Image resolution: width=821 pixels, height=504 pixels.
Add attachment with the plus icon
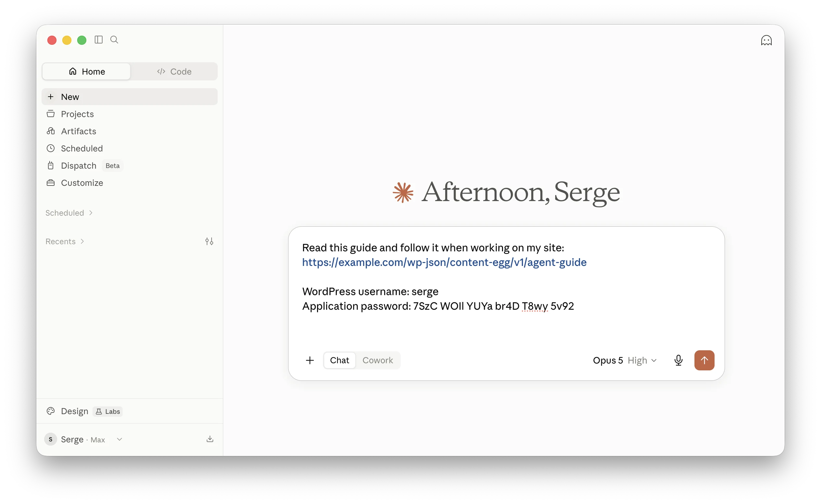coord(310,360)
